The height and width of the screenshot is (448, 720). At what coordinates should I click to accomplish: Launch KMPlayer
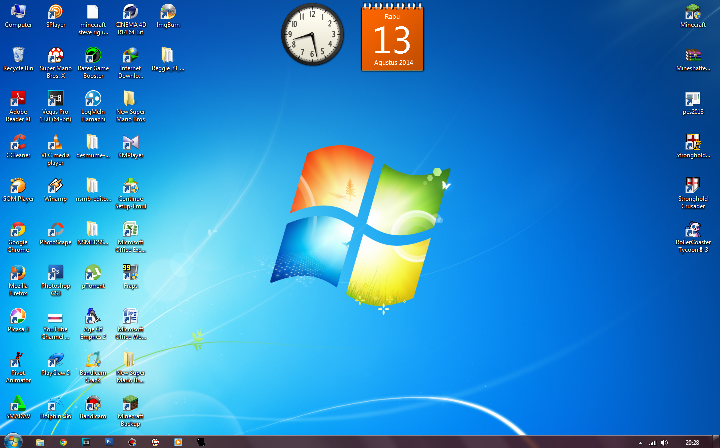[131, 146]
